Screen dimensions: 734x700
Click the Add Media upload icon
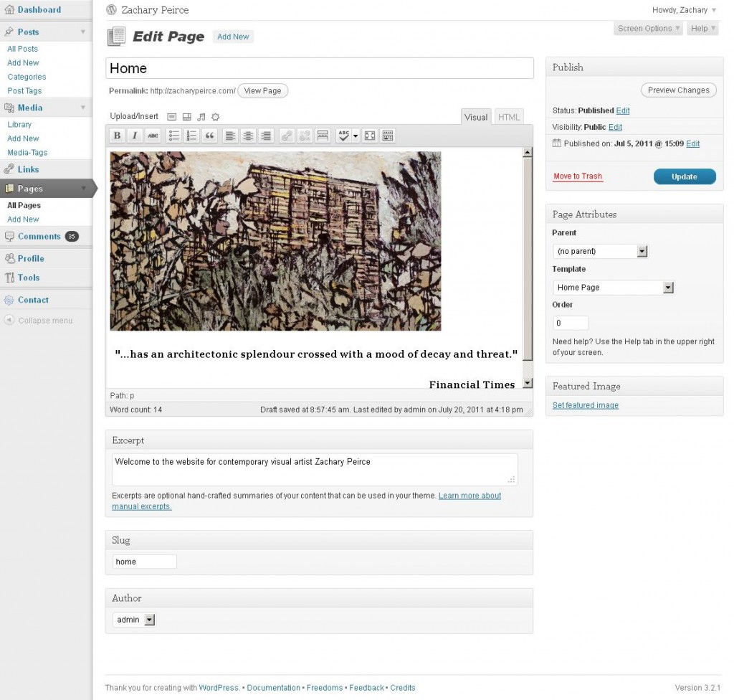[215, 117]
